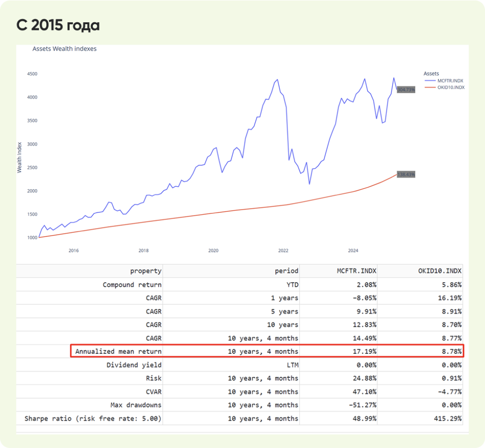
Task: Click the 4000 y-axis tick
Action: pyautogui.click(x=32, y=97)
